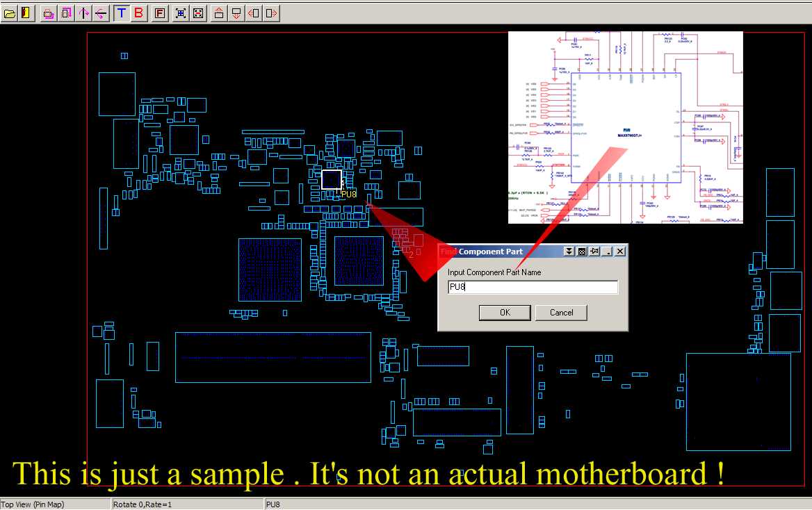Click Cancel in Find Component Part dialog
This screenshot has width=812, height=510.
point(561,313)
